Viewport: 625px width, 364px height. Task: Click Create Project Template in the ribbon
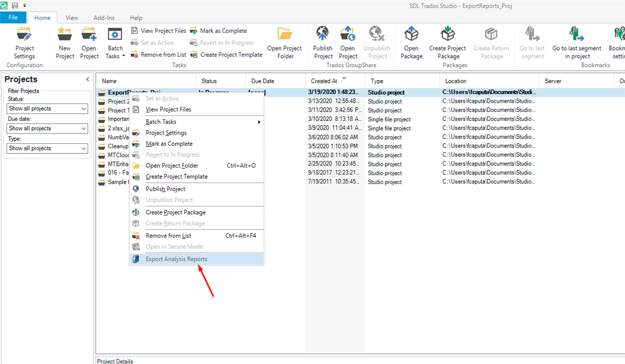[x=226, y=55]
